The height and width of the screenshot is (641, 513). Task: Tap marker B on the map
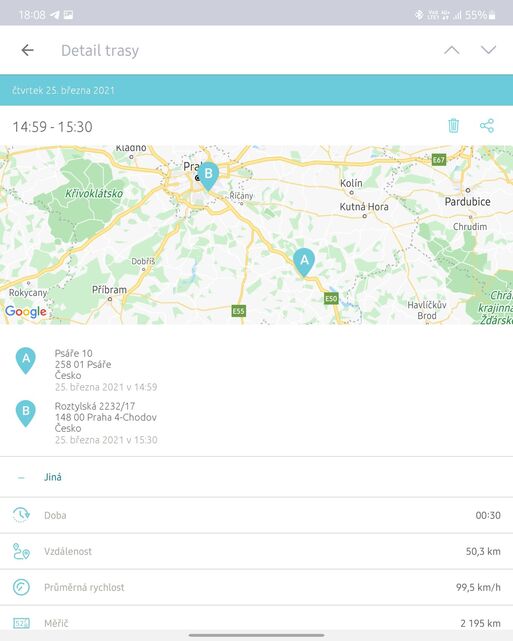pyautogui.click(x=208, y=176)
